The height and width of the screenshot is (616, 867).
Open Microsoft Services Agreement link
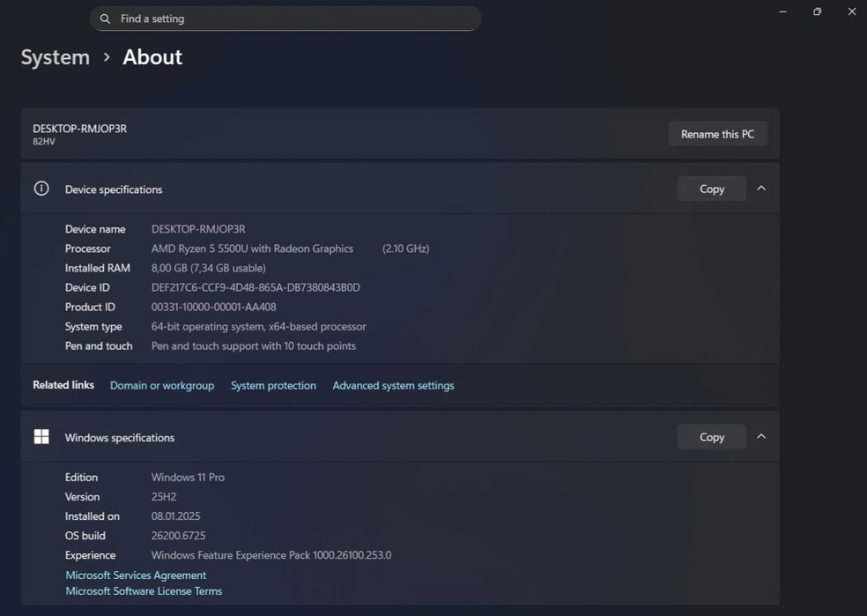tap(136, 575)
